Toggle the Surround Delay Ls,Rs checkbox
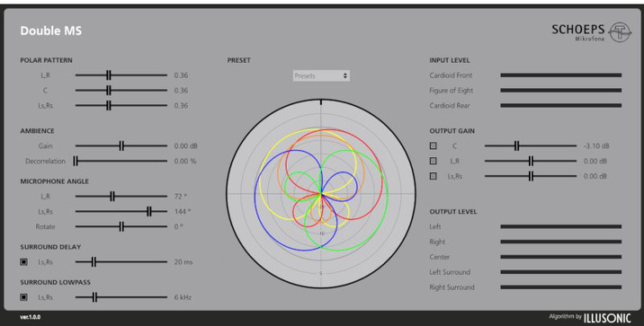The height and width of the screenshot is (326, 644). coord(23,261)
